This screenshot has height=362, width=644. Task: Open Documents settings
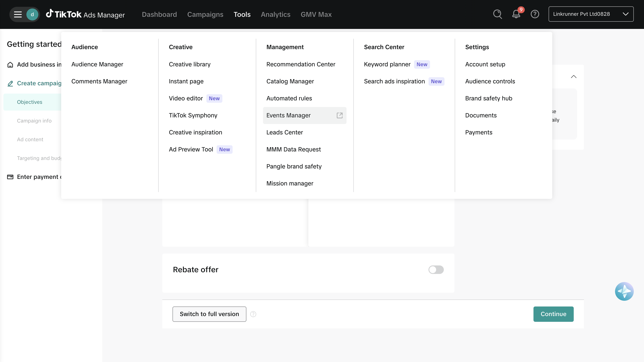pyautogui.click(x=481, y=115)
